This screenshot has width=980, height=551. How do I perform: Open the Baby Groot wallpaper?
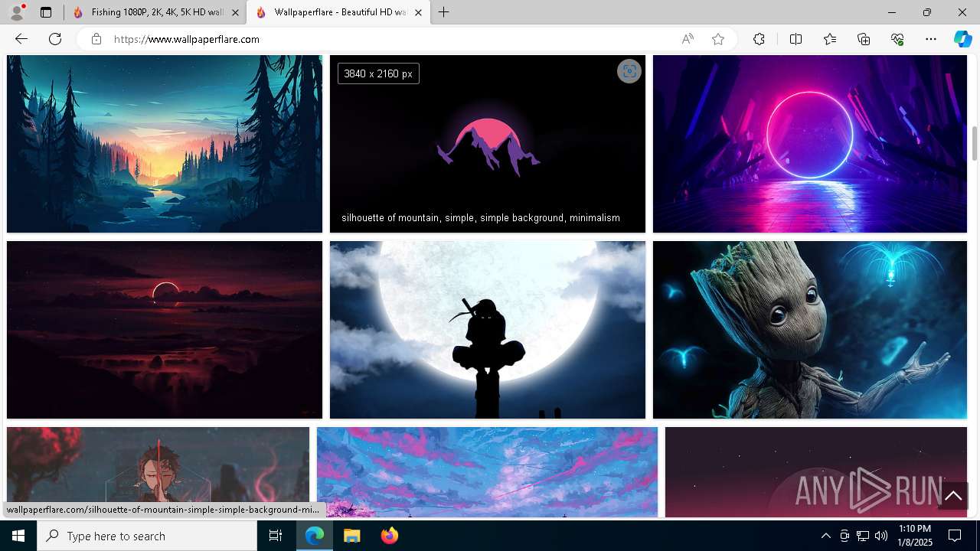point(810,330)
